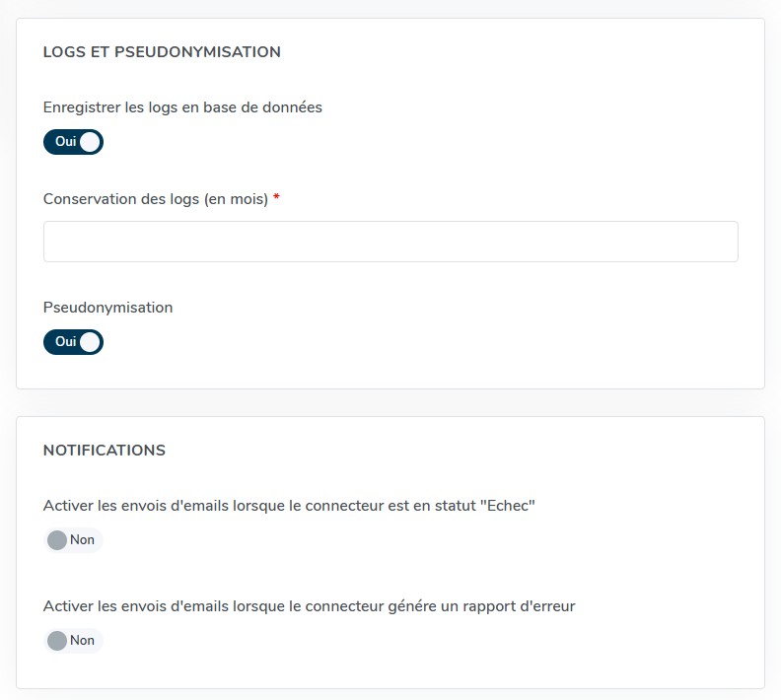Click the "Enregistrer les logs en base de données" label
The image size is (781, 700).
182,107
